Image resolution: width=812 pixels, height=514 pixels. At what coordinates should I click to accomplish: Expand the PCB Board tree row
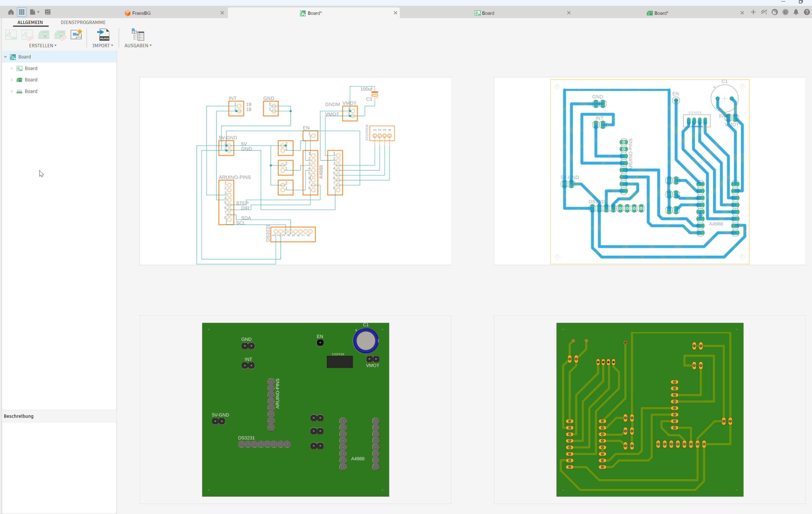(x=12, y=80)
